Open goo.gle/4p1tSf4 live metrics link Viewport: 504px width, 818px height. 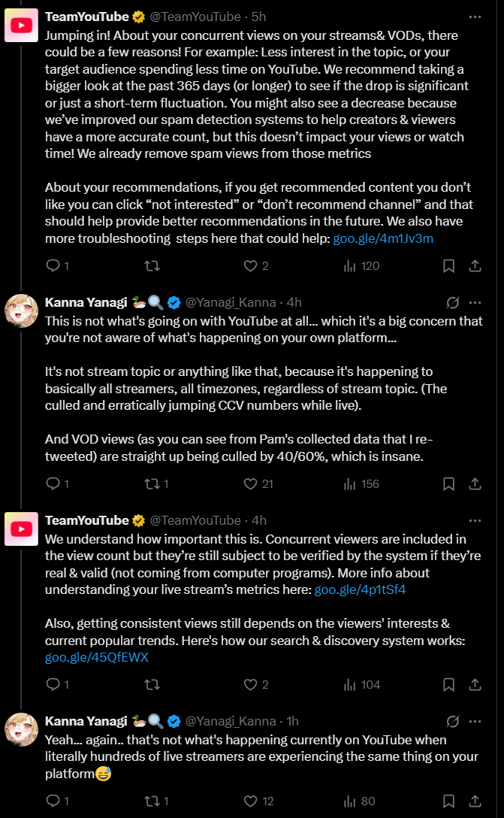pyautogui.click(x=360, y=589)
